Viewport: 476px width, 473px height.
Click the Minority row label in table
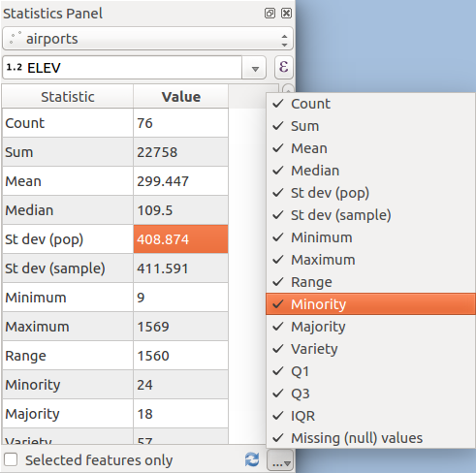[68, 385]
